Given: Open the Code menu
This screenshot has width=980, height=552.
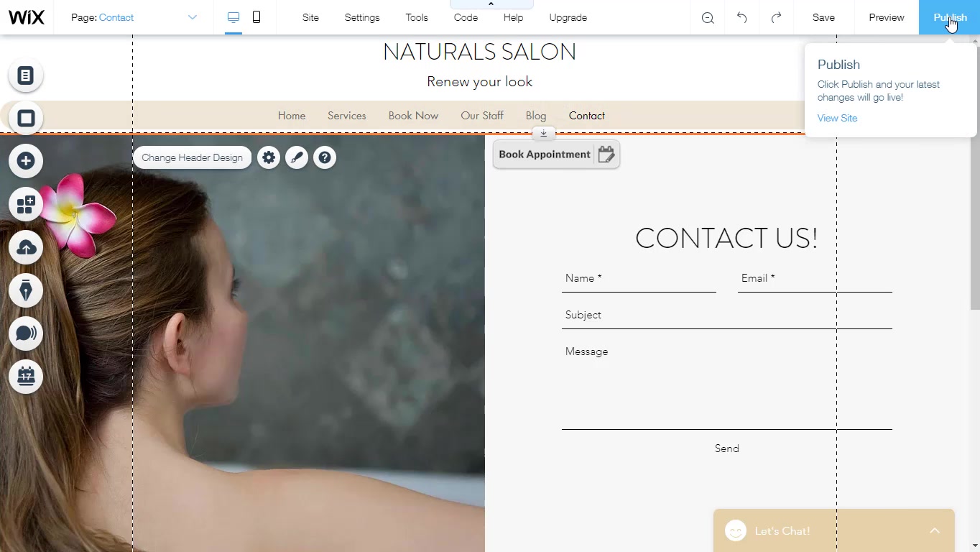Looking at the screenshot, I should (x=466, y=17).
